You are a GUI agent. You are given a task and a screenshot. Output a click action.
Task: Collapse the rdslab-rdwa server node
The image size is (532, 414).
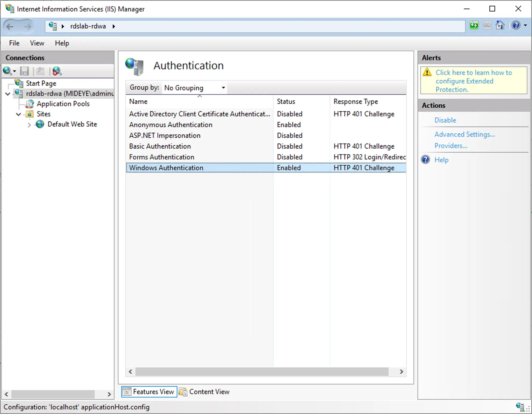click(7, 94)
